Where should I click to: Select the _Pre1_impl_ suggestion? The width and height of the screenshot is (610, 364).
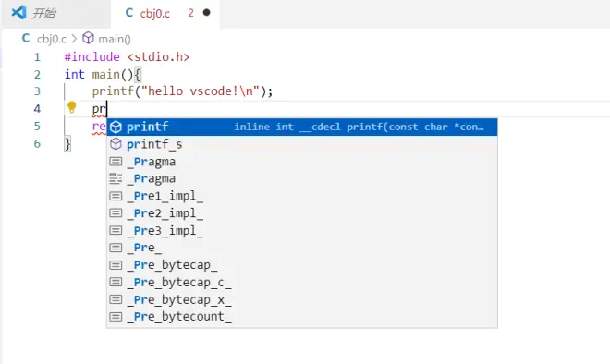(302, 196)
